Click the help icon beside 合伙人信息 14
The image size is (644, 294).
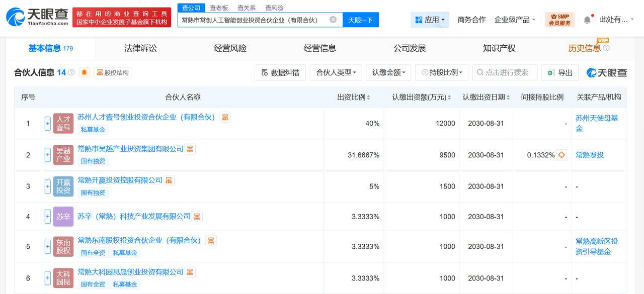[71, 73]
